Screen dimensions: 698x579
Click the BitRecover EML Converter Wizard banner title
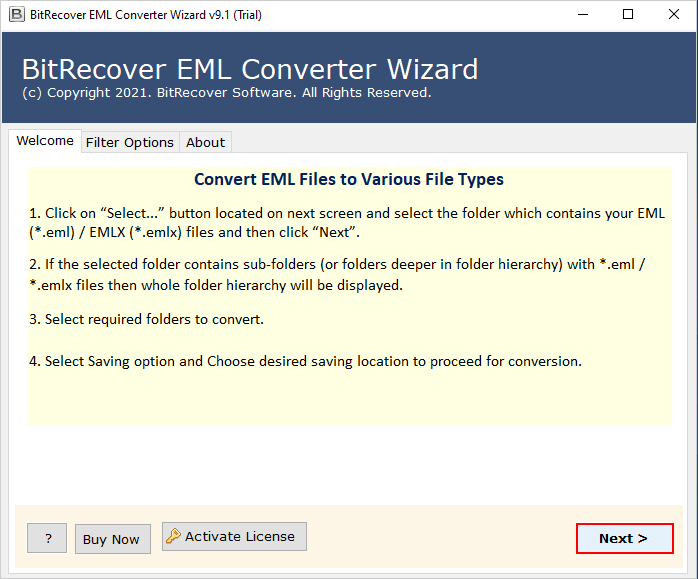(250, 69)
